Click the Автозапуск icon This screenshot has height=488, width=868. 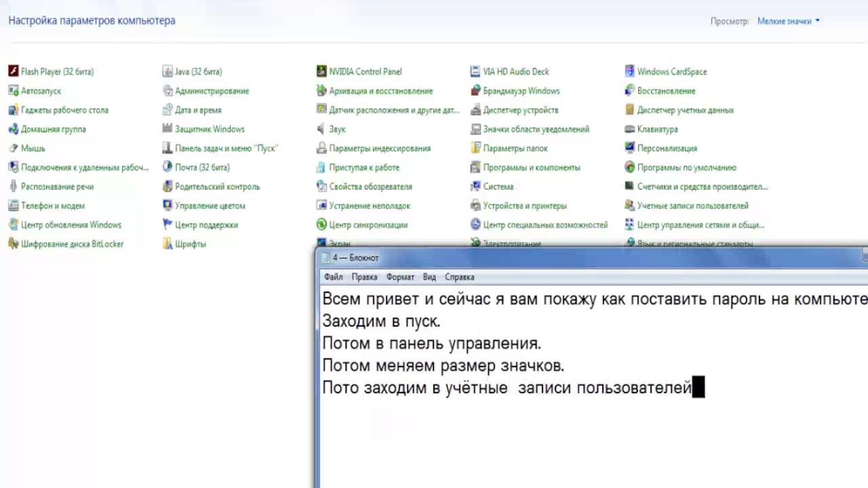click(13, 90)
